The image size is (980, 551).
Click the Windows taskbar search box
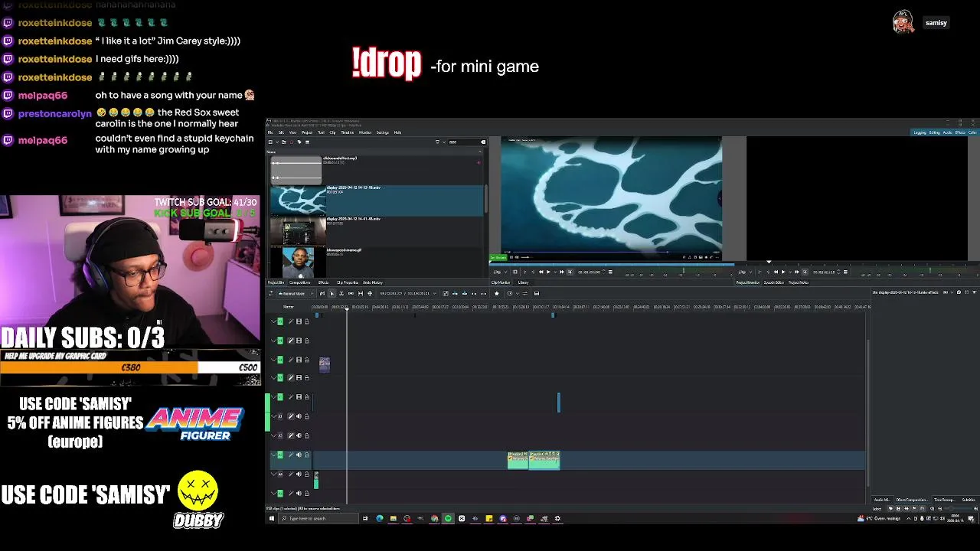point(319,519)
